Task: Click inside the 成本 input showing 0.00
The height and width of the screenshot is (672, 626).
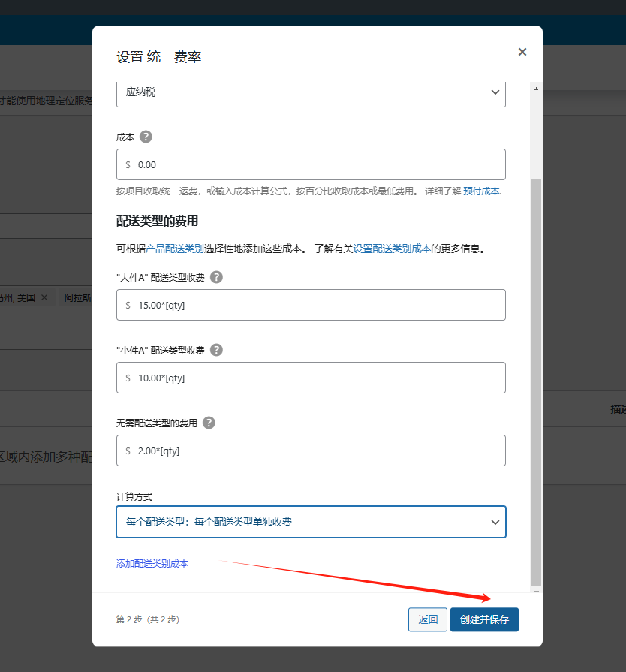Action: click(311, 164)
